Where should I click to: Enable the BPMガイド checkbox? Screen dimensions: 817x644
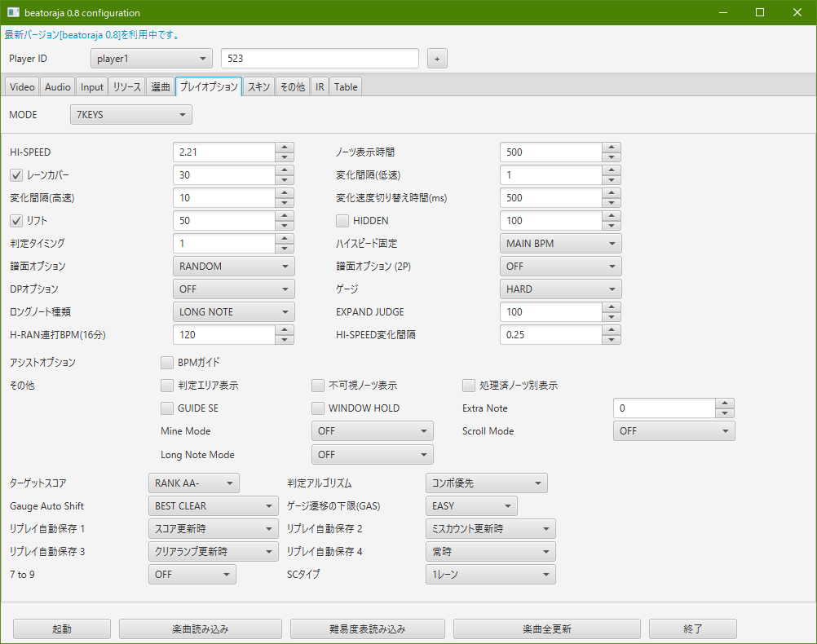point(167,363)
